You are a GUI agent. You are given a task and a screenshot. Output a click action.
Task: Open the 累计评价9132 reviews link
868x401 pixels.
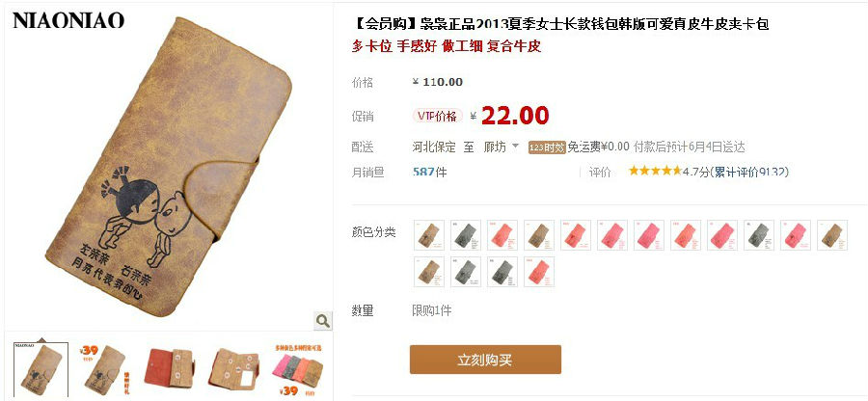[749, 172]
